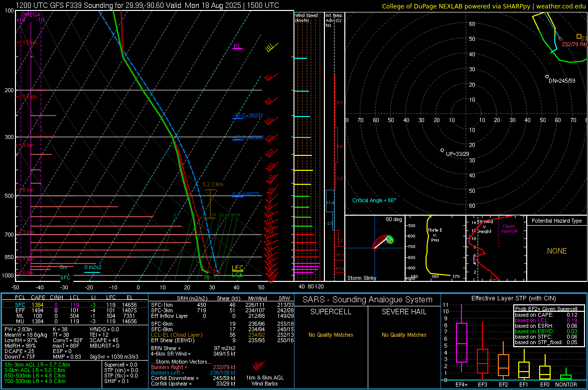Click the Effective Layer STP (with CIN) title
This screenshot has width=588, height=390.
click(513, 298)
